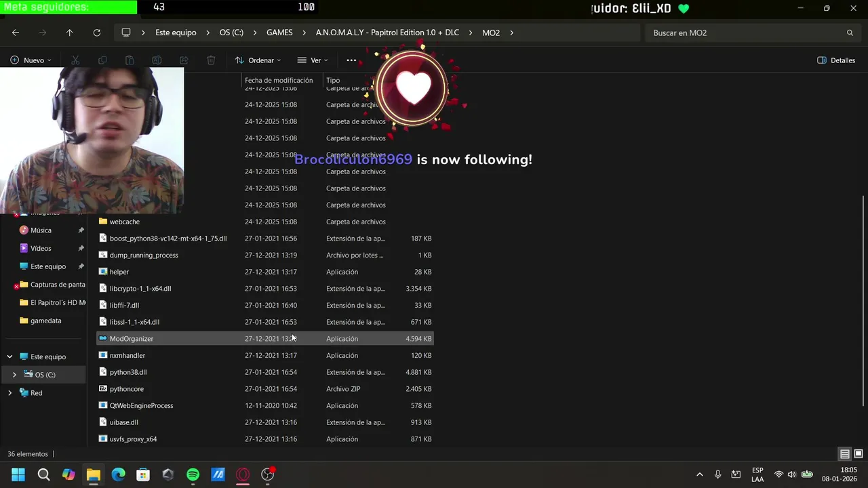Select the pythoncore ZIP file
The image size is (868, 488).
click(264, 389)
